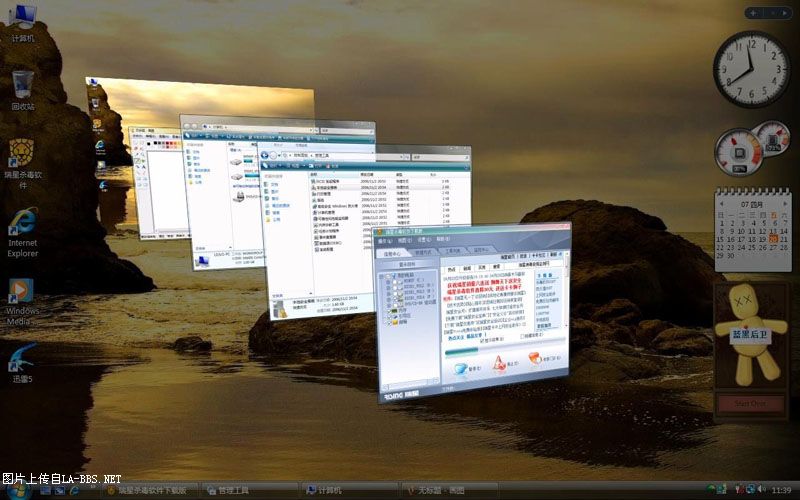The image size is (800, 500).
Task: Open the first menu in Rising menu bar
Action: 385,241
